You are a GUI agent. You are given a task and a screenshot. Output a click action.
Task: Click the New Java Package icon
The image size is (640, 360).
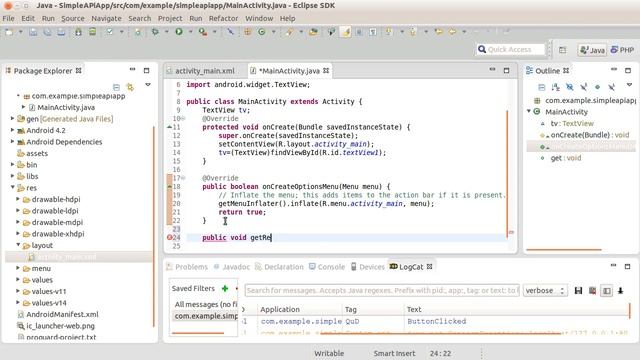coord(247,32)
